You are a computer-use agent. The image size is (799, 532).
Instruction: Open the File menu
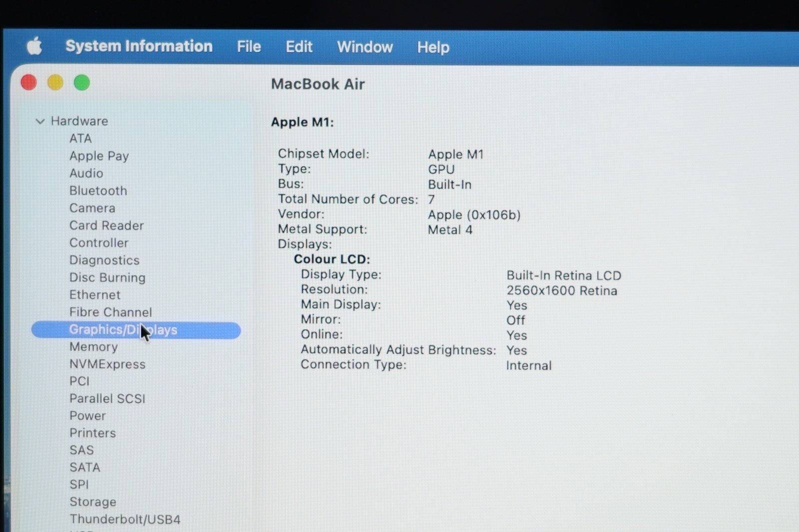(x=249, y=47)
